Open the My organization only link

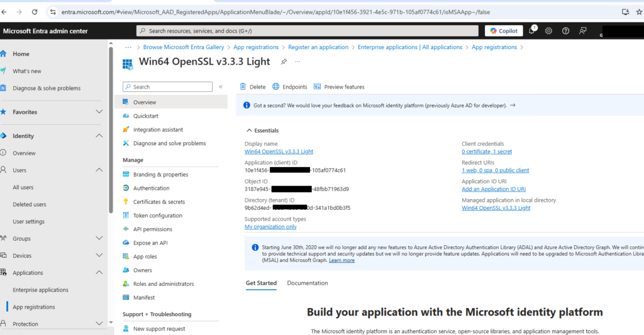coord(270,227)
